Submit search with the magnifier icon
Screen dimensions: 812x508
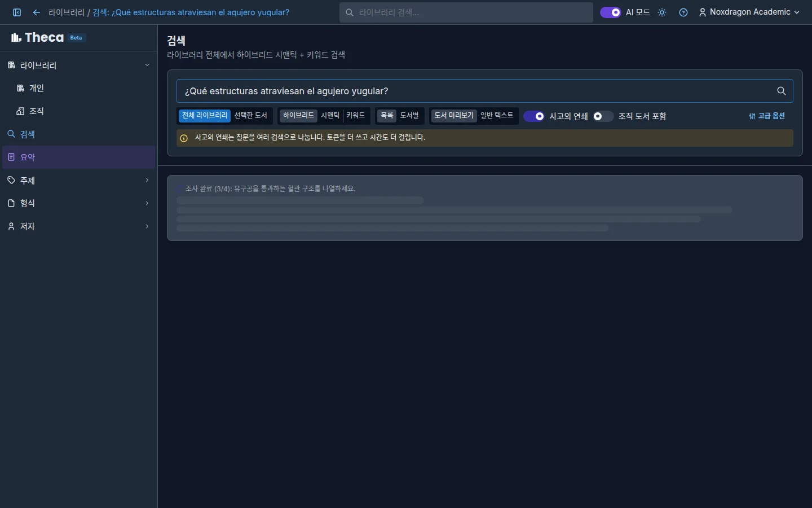pyautogui.click(x=782, y=91)
